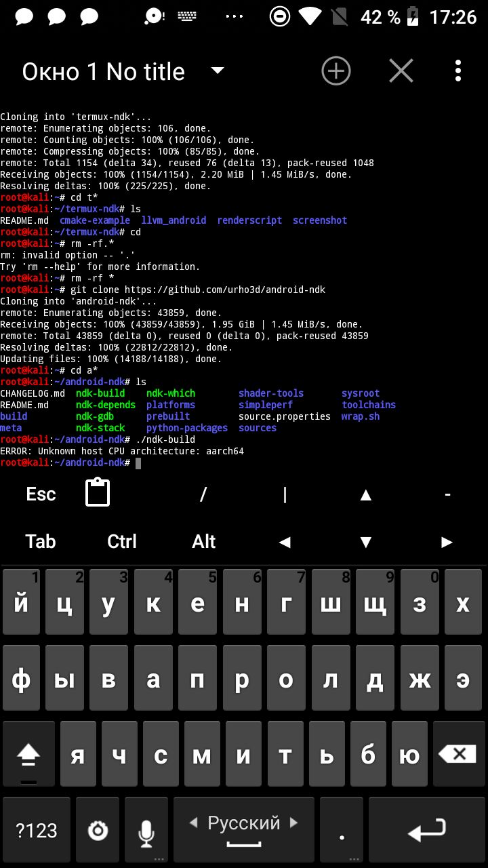Screen dimensions: 488x868
Task: Tap the й key
Action: pos(21,601)
